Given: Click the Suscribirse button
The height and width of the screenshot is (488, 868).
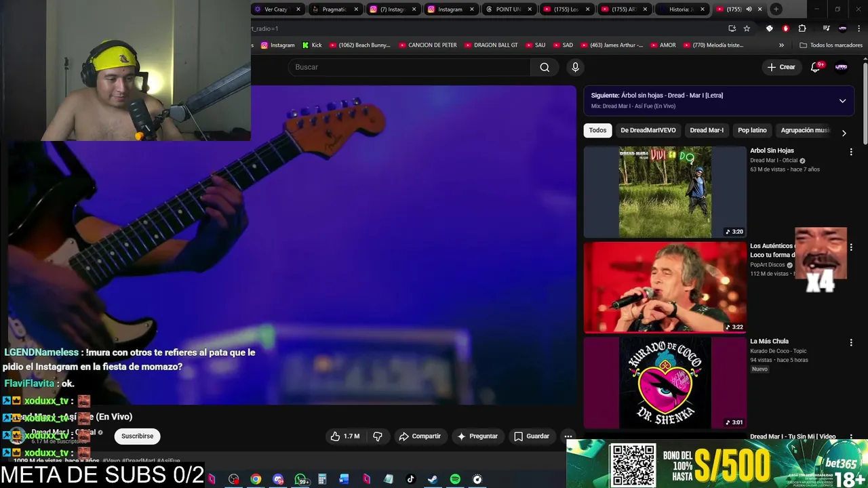Looking at the screenshot, I should click(137, 436).
